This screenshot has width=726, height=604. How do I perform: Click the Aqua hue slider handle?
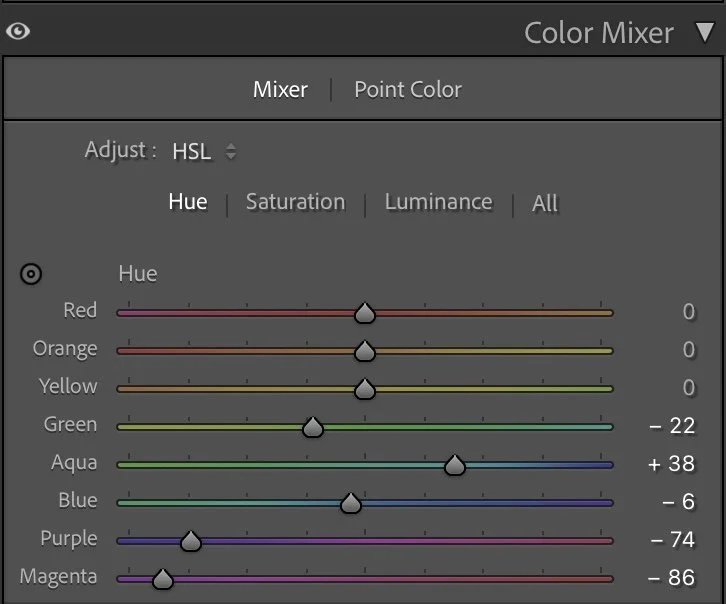click(x=455, y=465)
